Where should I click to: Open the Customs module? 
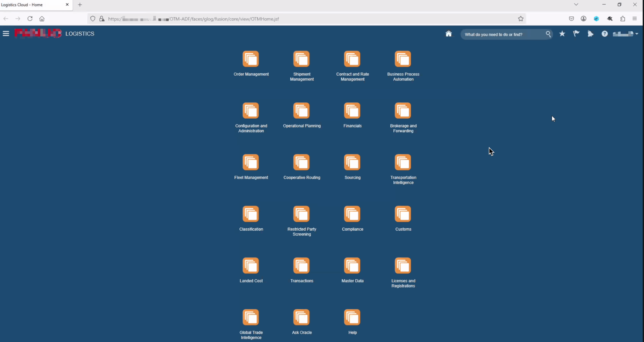coord(403,214)
